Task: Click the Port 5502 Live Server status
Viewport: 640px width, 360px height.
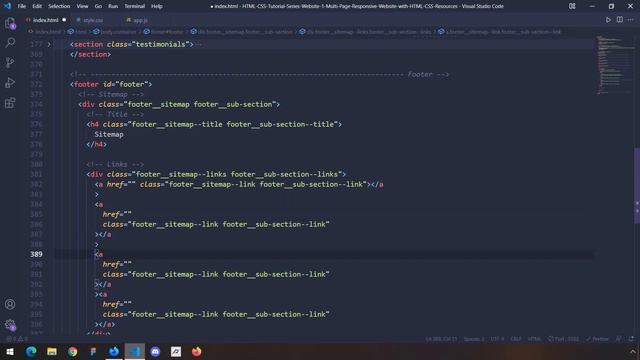Action: coord(563,339)
